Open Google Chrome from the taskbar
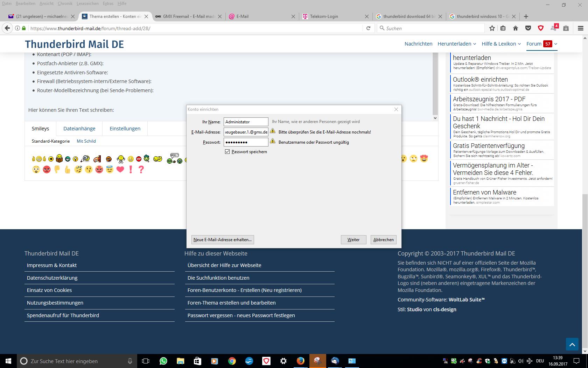 [232, 361]
